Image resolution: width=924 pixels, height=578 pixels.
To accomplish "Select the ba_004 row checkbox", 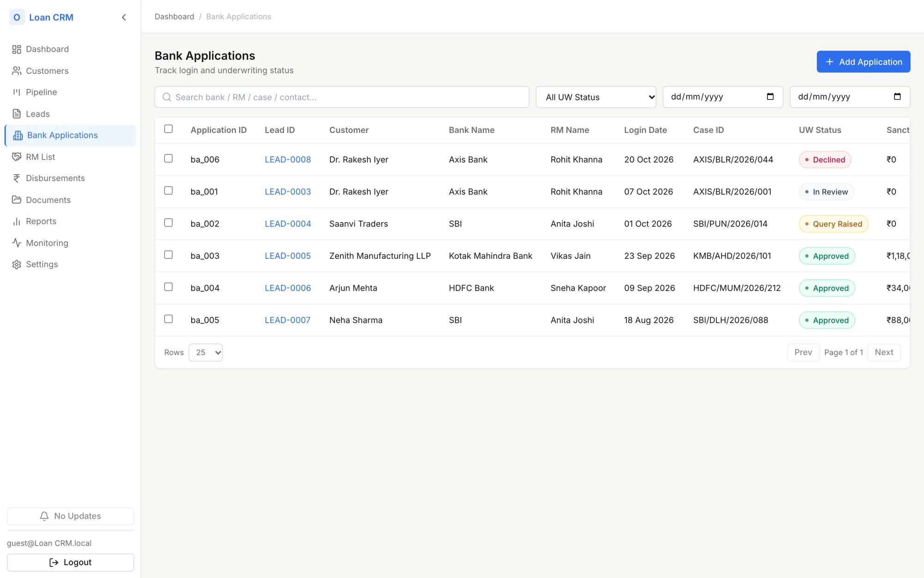I will click(169, 287).
